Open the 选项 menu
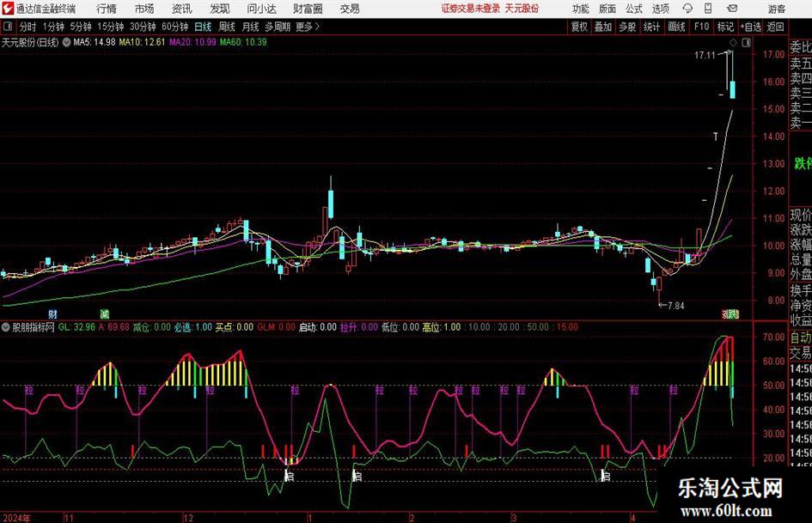 pos(660,9)
